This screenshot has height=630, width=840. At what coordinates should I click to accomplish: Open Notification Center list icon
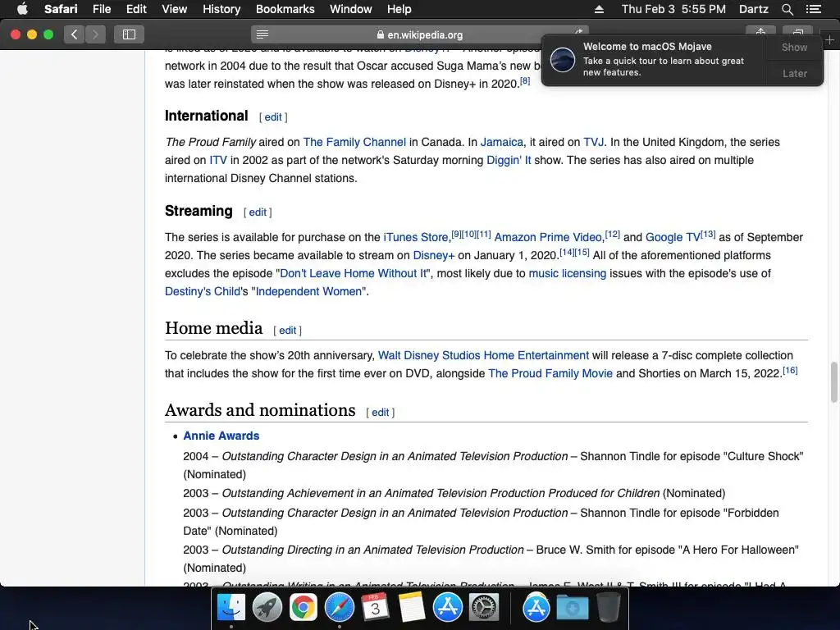coord(814,9)
